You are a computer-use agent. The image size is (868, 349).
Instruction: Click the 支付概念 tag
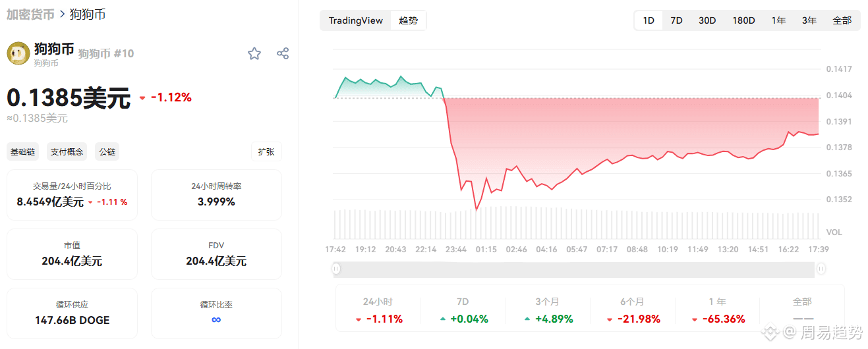[67, 152]
